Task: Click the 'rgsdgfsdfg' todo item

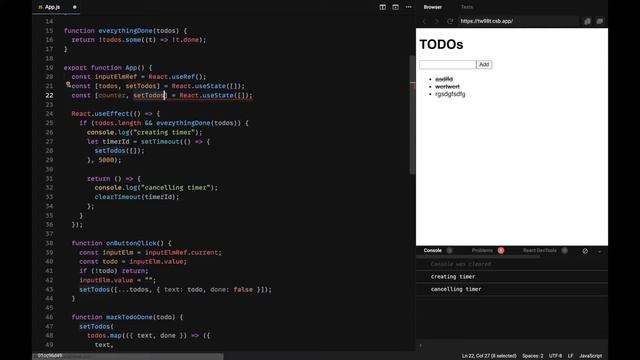Action: (x=450, y=94)
